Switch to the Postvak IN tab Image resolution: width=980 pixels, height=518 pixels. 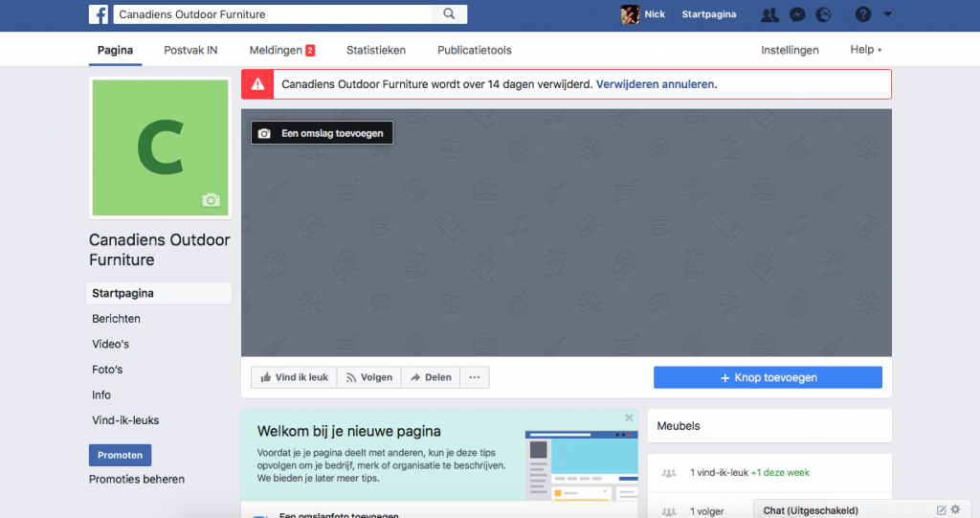click(x=190, y=50)
